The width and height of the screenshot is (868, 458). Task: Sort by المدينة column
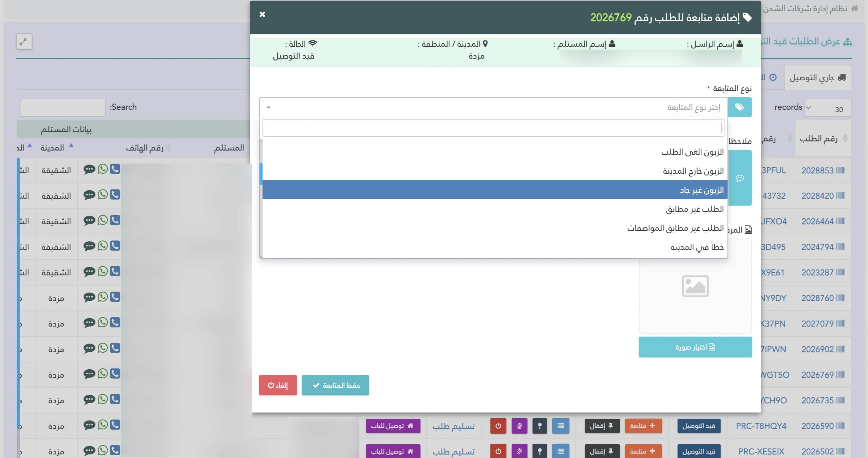pyautogui.click(x=56, y=148)
